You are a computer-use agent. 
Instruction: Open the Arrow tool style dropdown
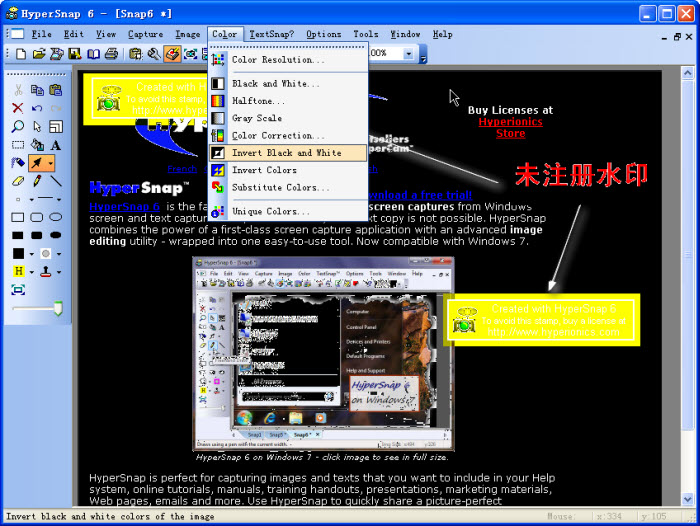tap(50, 163)
